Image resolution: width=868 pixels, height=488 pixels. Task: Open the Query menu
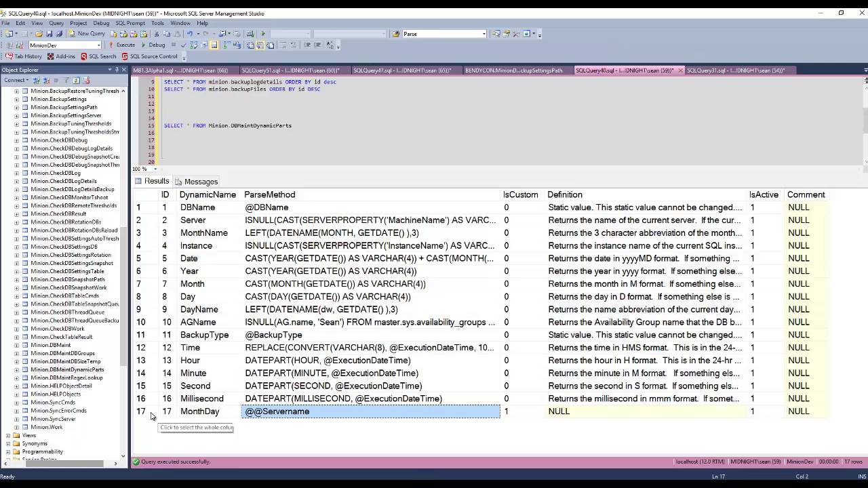tap(56, 23)
